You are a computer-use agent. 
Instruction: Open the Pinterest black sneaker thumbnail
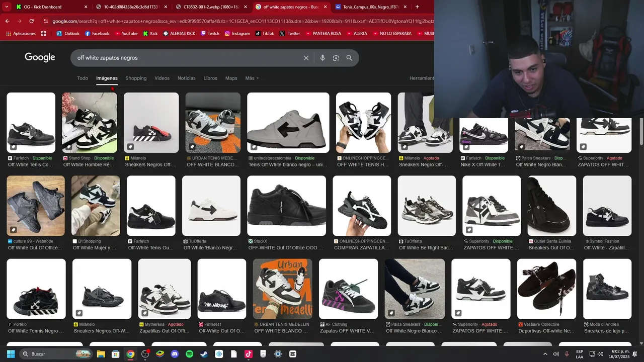pos(222,289)
